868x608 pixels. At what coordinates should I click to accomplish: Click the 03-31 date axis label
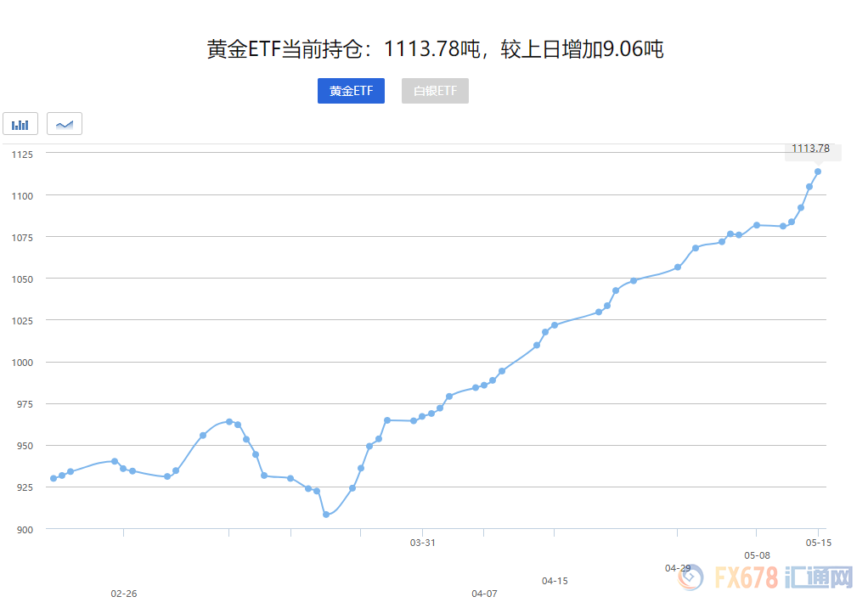422,542
